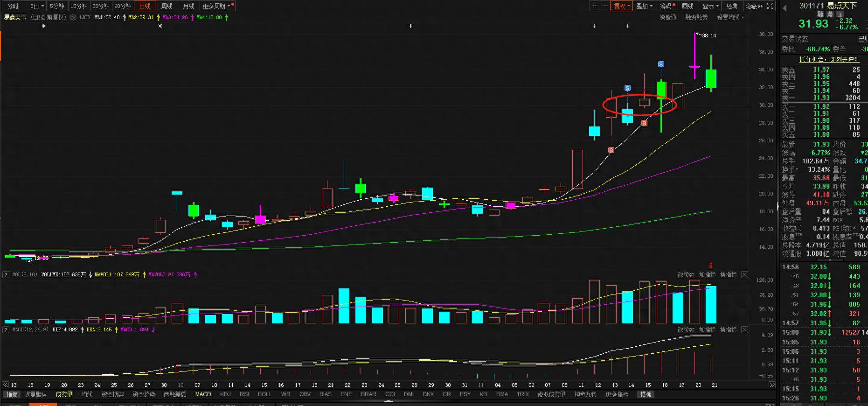The width and height of the screenshot is (868, 406).
Task: Click the 画线 drawing tools button
Action: (x=687, y=6)
